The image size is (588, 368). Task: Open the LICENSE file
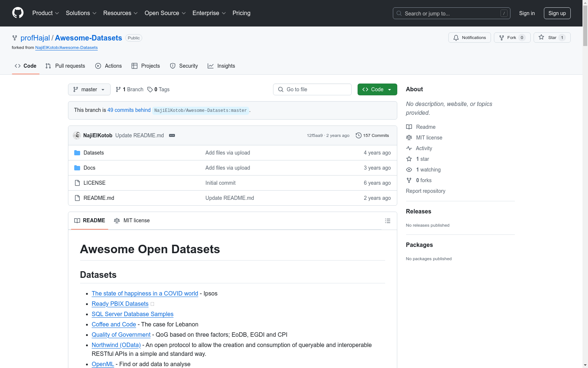coord(94,183)
